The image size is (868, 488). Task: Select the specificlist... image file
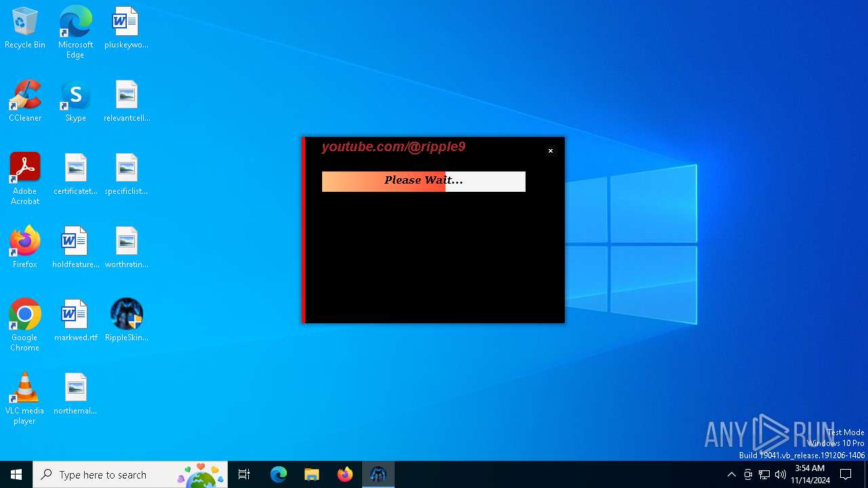click(x=126, y=175)
